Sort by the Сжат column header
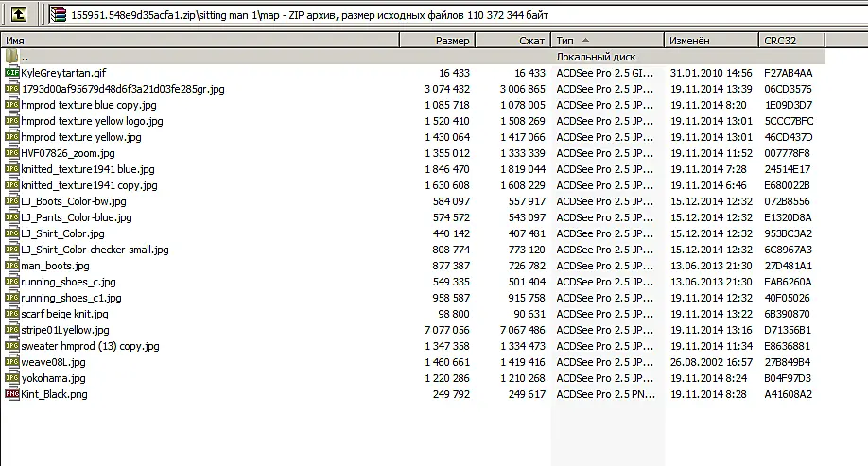868x466 pixels. [513, 41]
